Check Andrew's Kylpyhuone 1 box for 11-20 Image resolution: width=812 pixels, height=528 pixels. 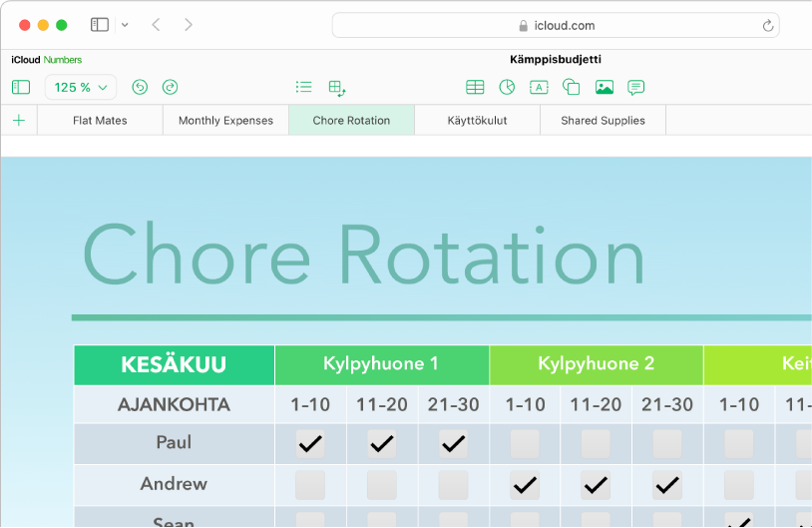[381, 485]
